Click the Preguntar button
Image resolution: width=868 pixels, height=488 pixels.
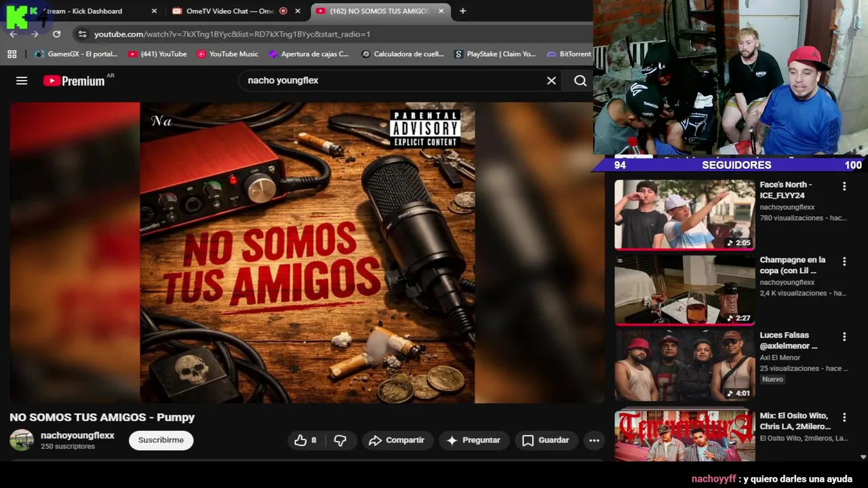pyautogui.click(x=474, y=441)
